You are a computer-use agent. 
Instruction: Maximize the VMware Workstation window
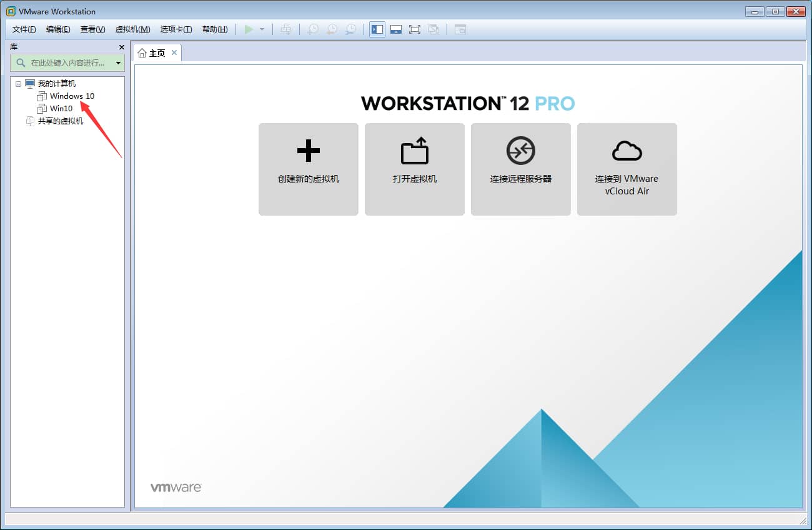point(775,11)
